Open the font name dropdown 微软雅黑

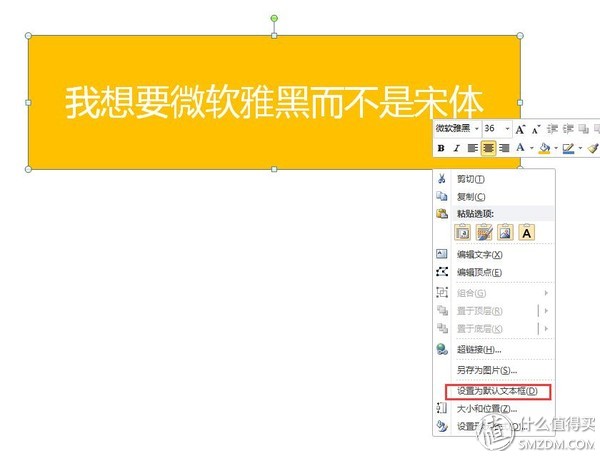[476, 129]
